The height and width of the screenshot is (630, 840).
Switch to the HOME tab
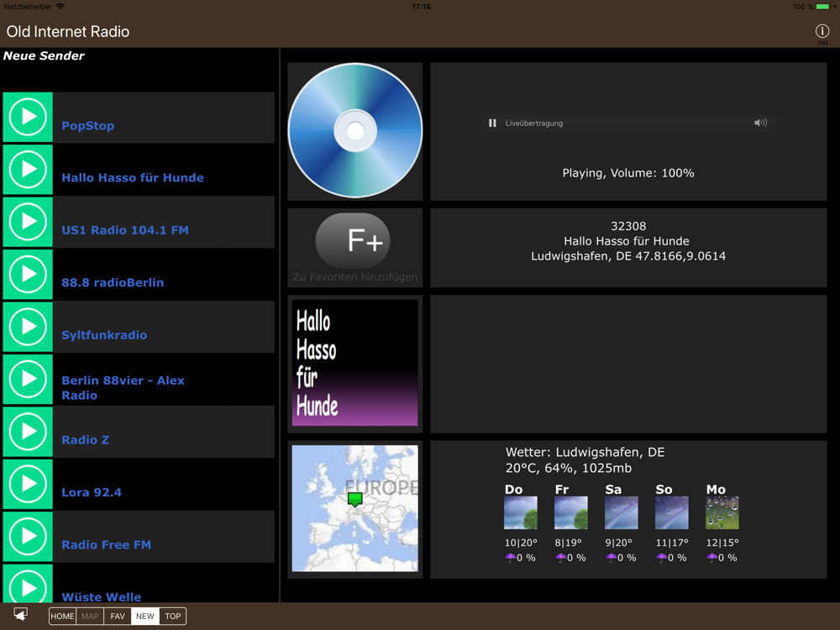(x=63, y=616)
